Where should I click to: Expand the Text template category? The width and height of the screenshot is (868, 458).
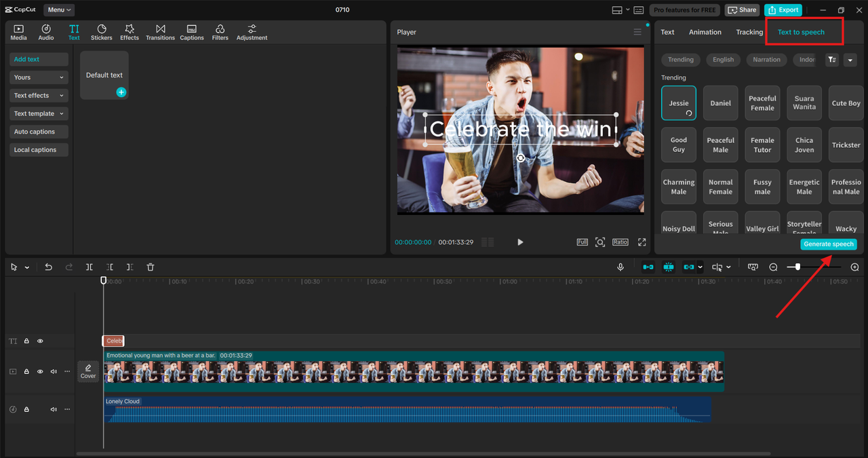(x=39, y=114)
